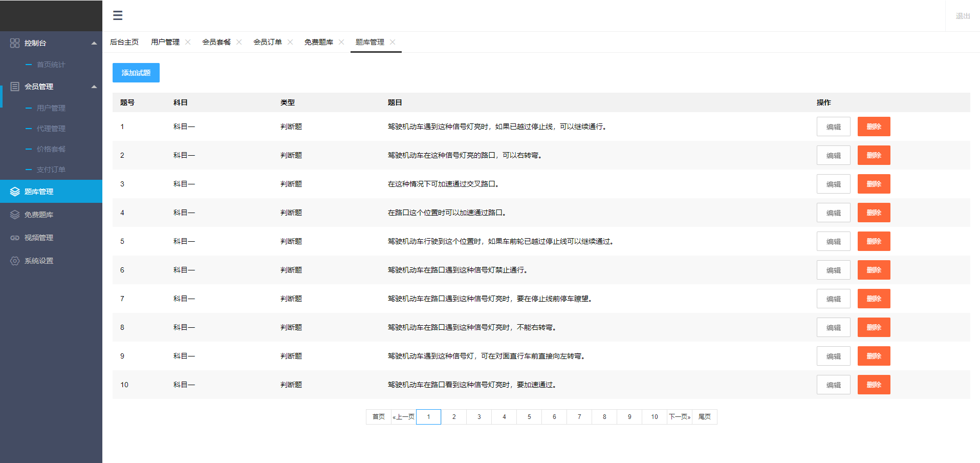Go to page 5 in pagination

pyautogui.click(x=529, y=417)
